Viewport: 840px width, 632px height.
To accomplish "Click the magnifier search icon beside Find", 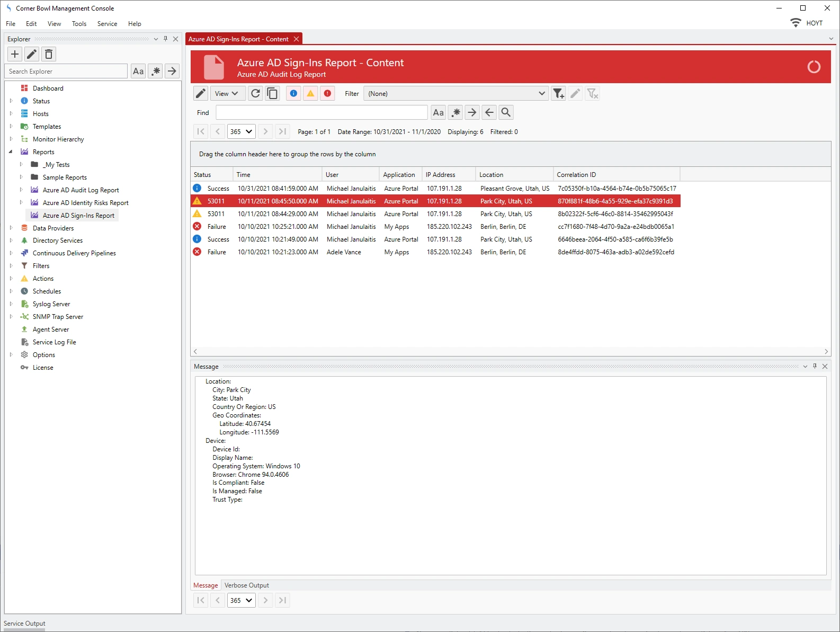I will click(x=506, y=112).
